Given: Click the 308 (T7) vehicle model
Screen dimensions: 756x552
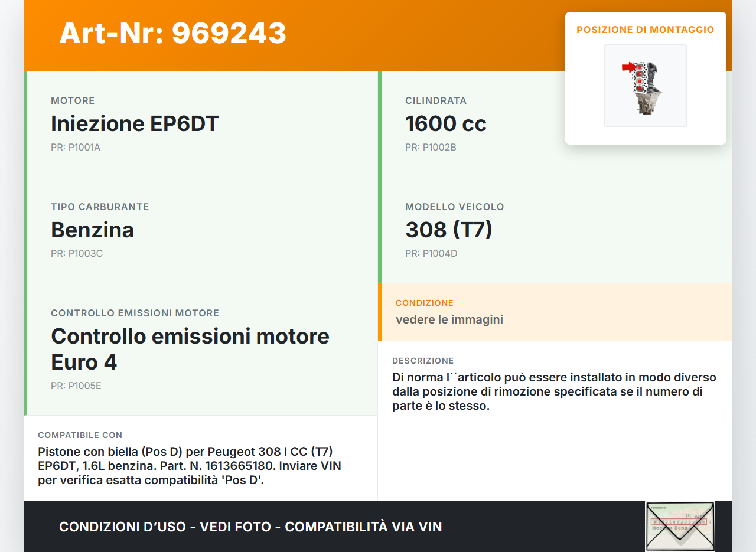Looking at the screenshot, I should pyautogui.click(x=448, y=230).
